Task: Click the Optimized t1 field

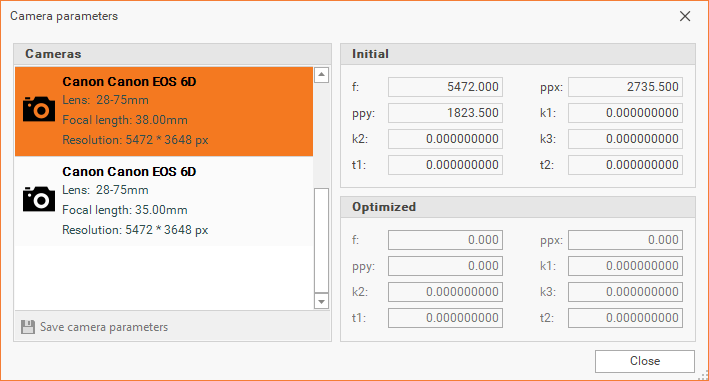Action: click(445, 318)
